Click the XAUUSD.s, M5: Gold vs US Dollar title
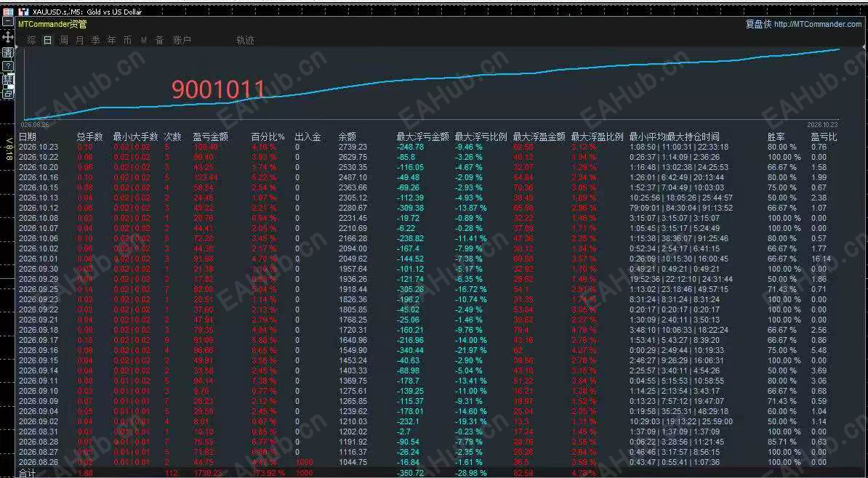 pos(87,12)
